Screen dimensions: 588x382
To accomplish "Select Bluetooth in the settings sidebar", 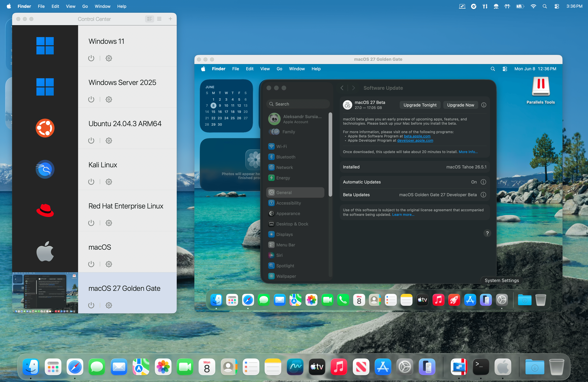I will point(295,157).
